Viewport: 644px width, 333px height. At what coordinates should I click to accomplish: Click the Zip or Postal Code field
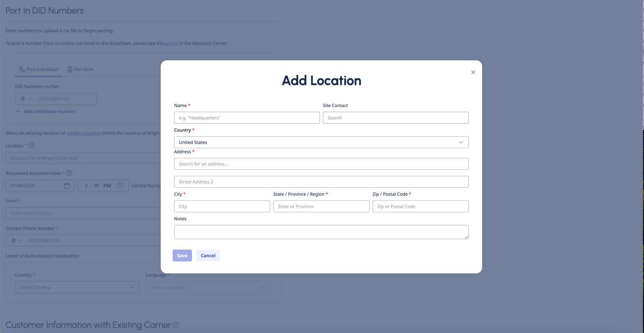click(x=420, y=206)
